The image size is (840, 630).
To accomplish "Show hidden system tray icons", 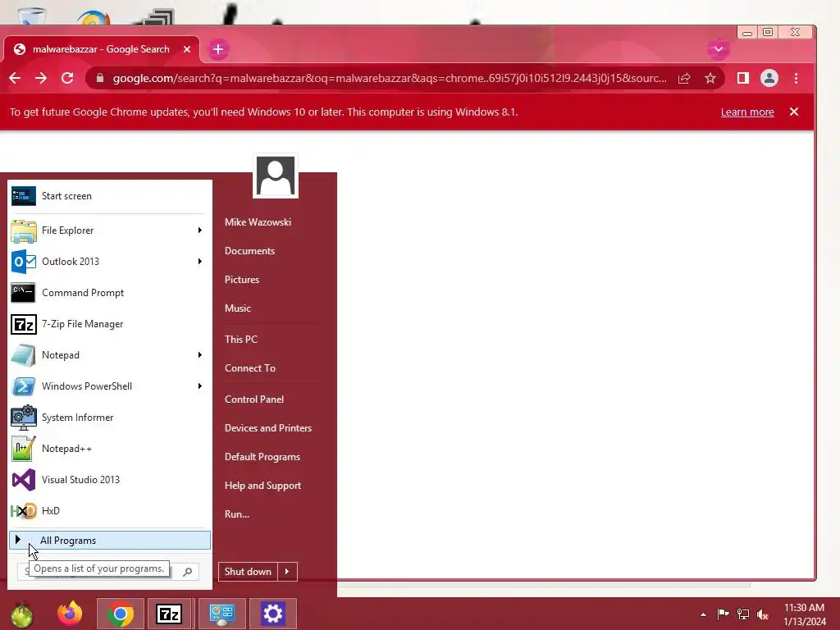I will (703, 614).
